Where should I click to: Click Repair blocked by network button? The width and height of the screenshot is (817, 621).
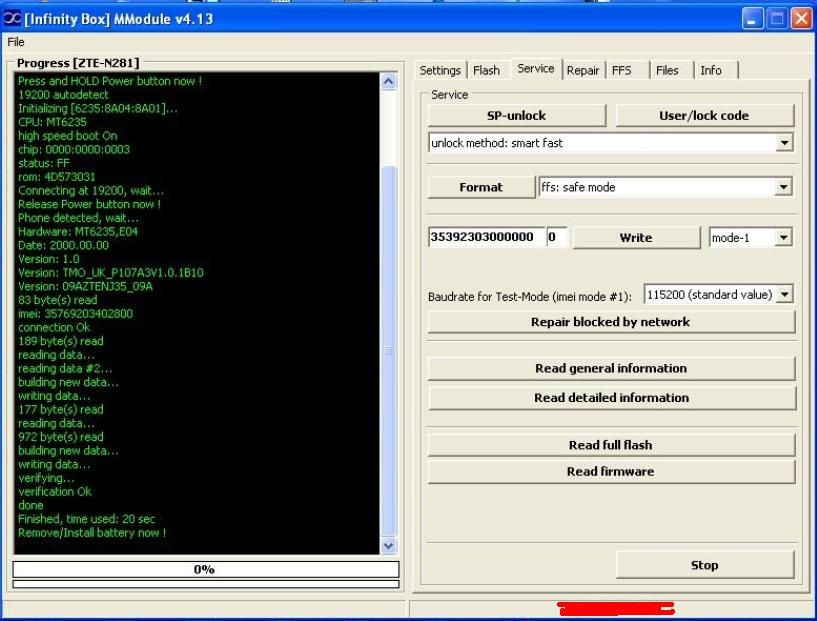[x=611, y=322]
